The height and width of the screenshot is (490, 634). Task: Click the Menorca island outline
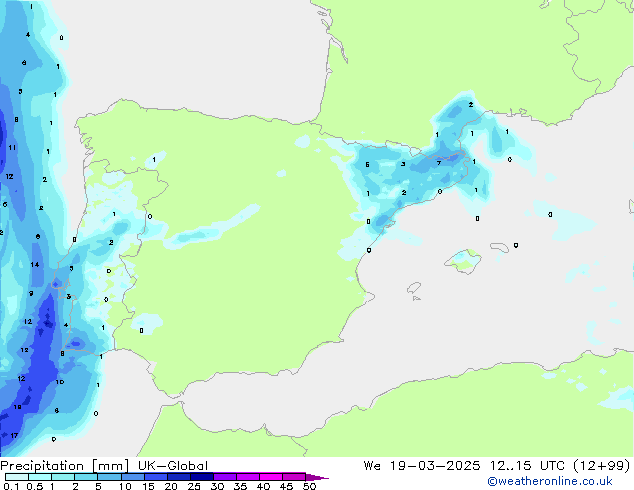pos(499,247)
